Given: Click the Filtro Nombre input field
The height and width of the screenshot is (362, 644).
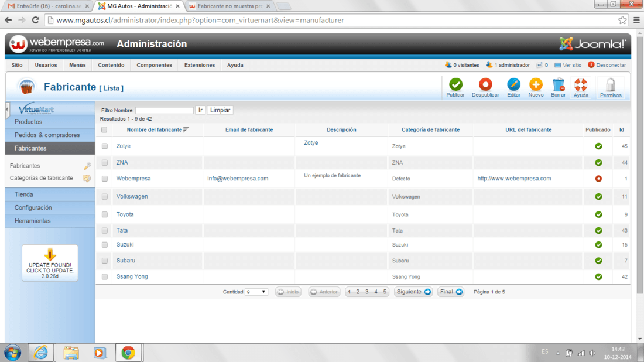Looking at the screenshot, I should [x=165, y=110].
